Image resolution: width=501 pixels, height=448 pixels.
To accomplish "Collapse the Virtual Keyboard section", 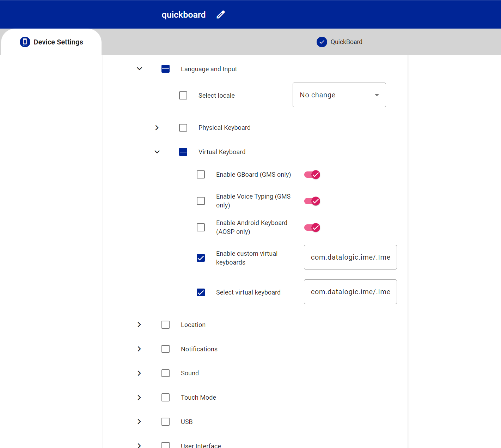I will pos(157,152).
